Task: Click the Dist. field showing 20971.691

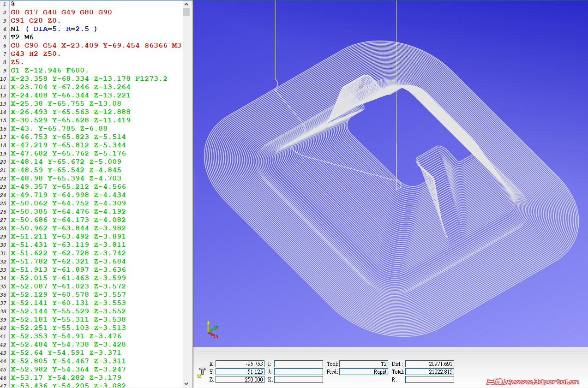Action: point(430,364)
